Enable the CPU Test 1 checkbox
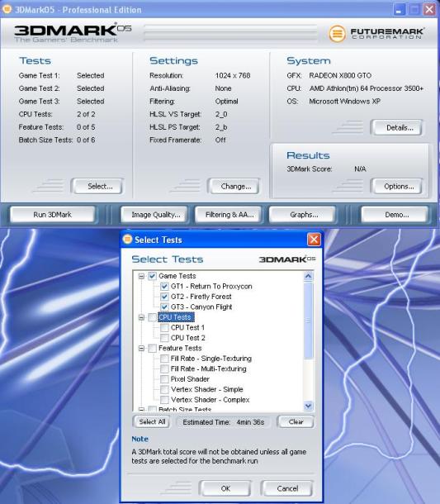The image size is (440, 504). (x=164, y=327)
